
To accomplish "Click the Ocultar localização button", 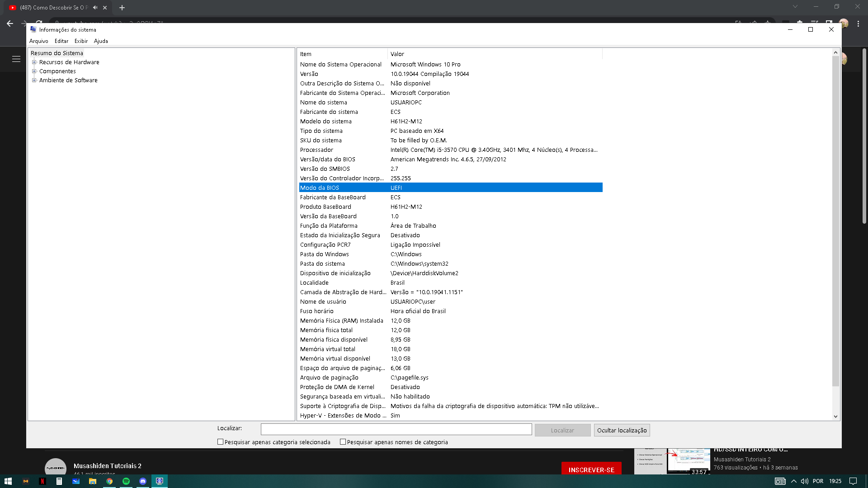I will tap(622, 430).
